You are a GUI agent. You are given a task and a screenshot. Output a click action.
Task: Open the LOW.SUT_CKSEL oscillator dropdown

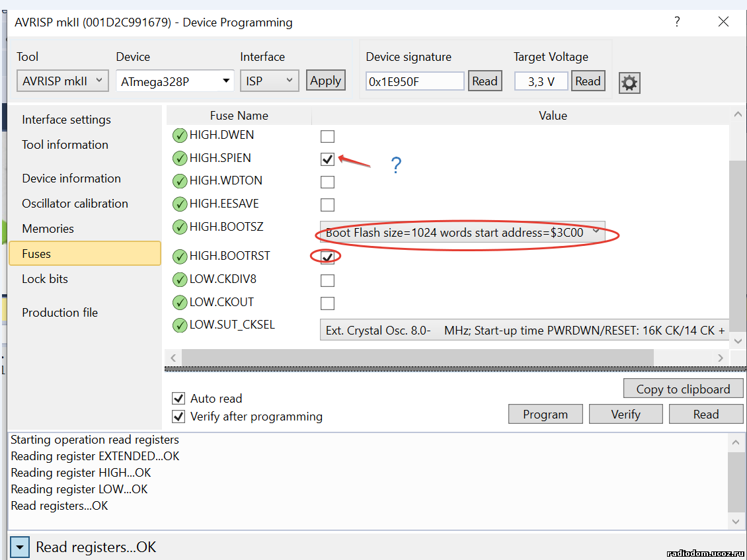[x=524, y=330]
